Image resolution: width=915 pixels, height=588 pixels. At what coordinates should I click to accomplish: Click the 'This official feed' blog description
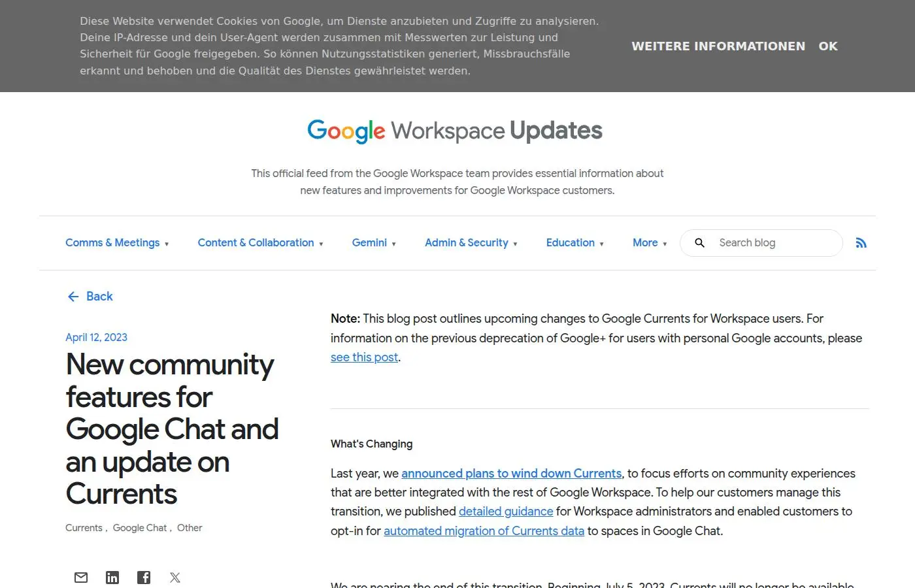point(457,182)
